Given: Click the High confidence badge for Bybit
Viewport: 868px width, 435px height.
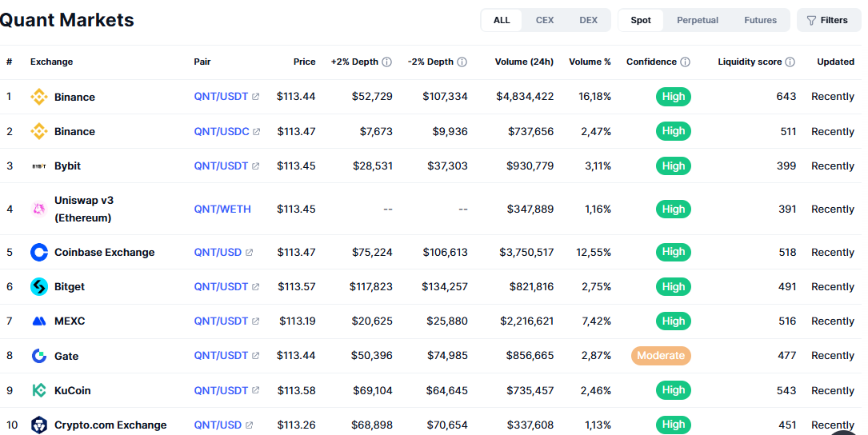Looking at the screenshot, I should click(x=673, y=166).
